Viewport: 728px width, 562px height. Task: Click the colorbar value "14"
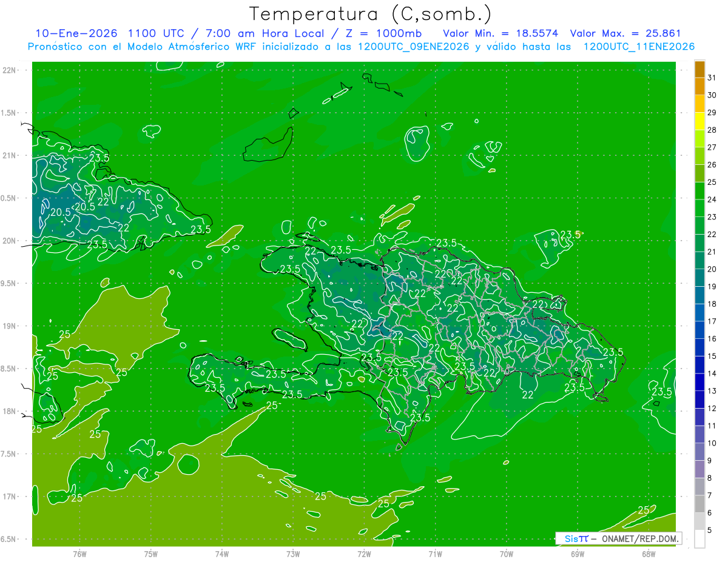coord(712,373)
